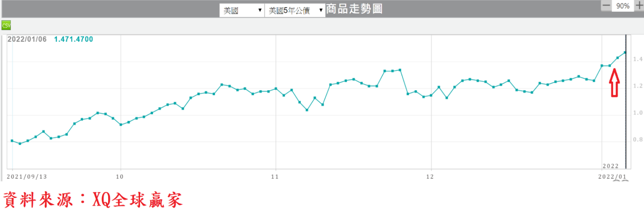Zoom out with the minus button

(606, 6)
